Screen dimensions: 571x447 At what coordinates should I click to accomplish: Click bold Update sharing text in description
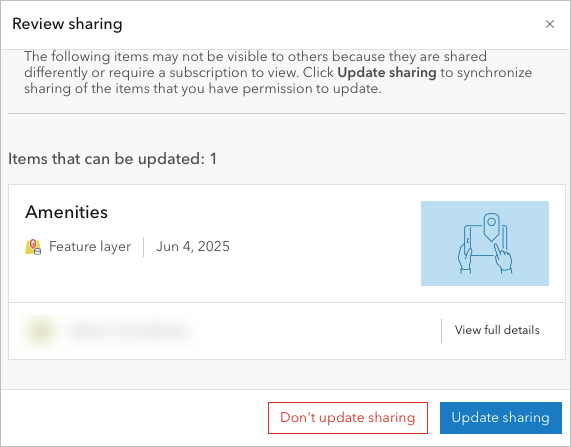click(387, 72)
